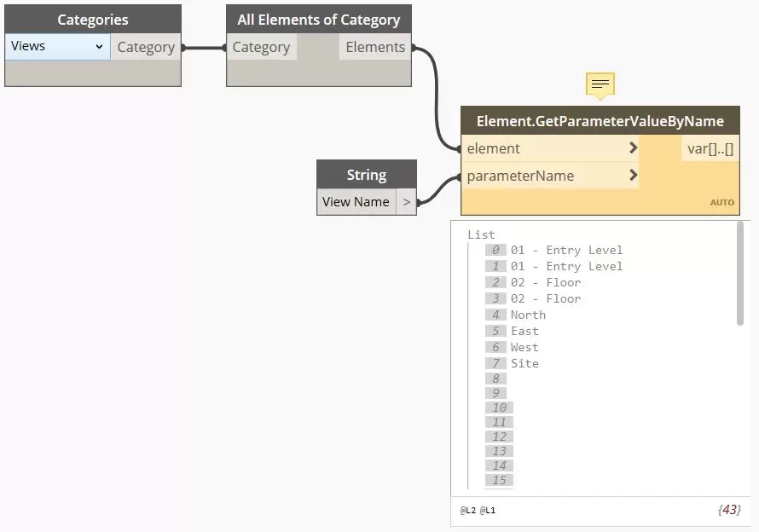
Task: Click the AUTO lacing label on the node
Action: tap(721, 203)
